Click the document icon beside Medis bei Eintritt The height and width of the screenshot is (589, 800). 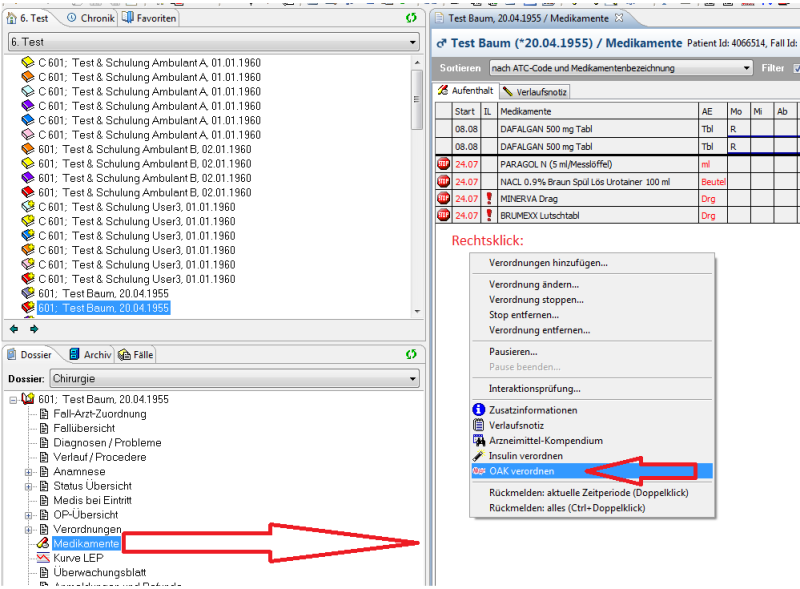(44, 500)
